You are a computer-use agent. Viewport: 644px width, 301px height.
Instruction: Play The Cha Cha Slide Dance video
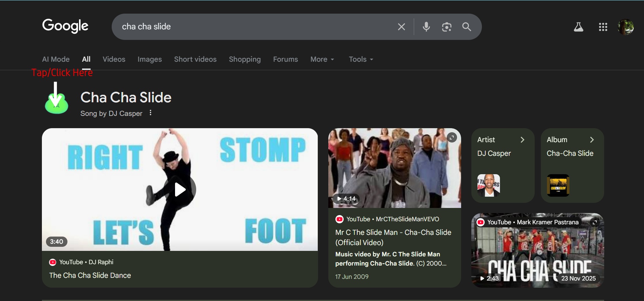(180, 189)
